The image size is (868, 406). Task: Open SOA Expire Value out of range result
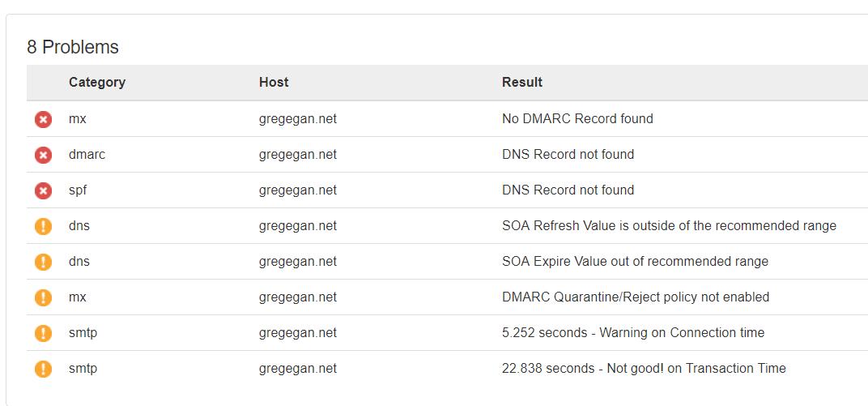tap(635, 261)
